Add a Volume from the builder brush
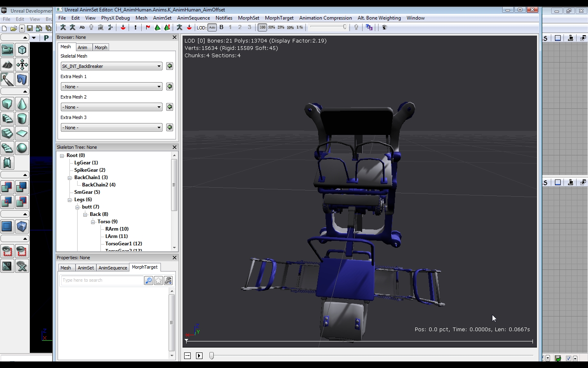 click(x=22, y=227)
